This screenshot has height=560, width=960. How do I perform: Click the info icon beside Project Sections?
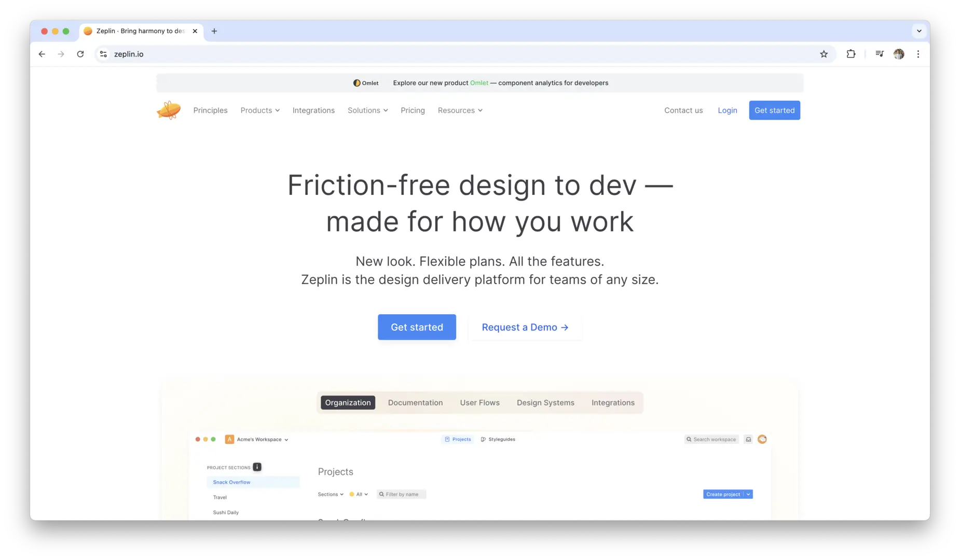257,467
